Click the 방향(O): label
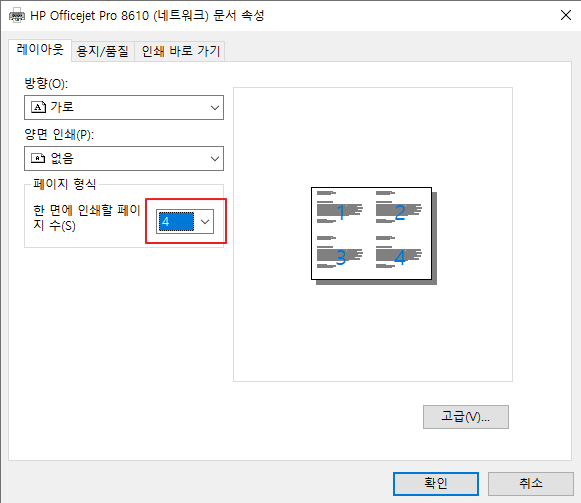This screenshot has width=581, height=503. tap(46, 83)
